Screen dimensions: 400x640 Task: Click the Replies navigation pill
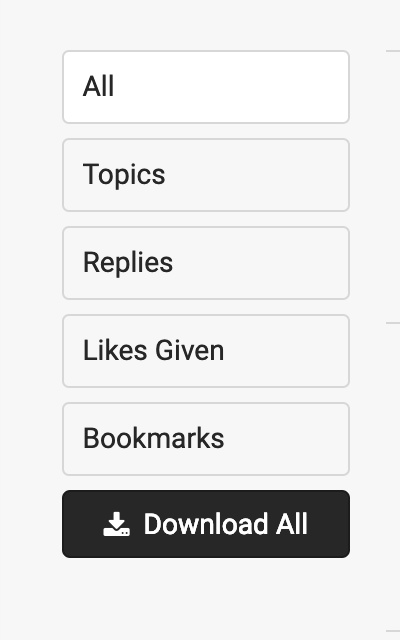click(206, 263)
